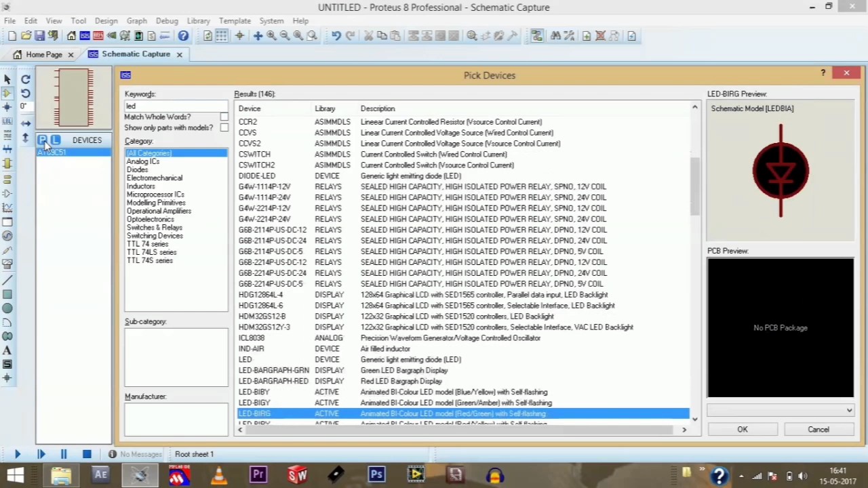Click the Play simulation button
The width and height of the screenshot is (868, 488).
point(18,454)
